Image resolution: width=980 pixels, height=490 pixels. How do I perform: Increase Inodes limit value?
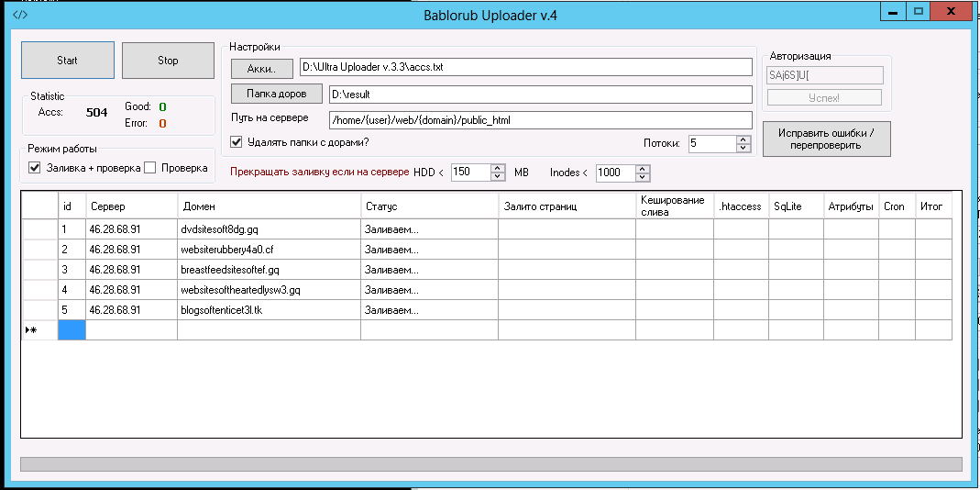[644, 168]
